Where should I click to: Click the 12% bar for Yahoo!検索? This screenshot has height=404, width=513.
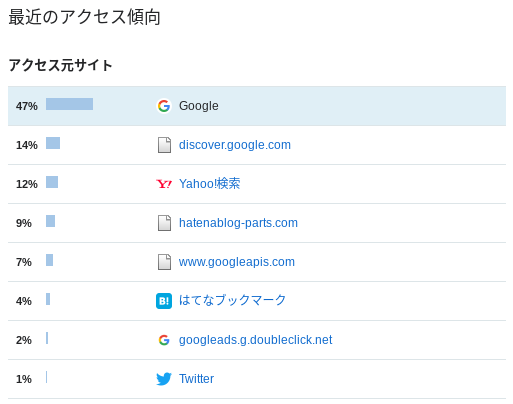click(x=52, y=182)
